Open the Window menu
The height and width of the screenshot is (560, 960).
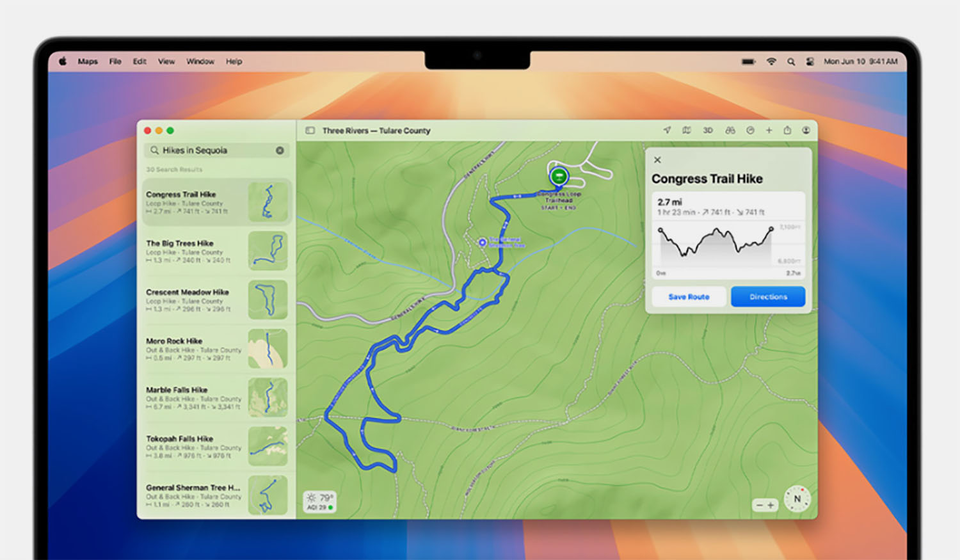click(x=200, y=61)
